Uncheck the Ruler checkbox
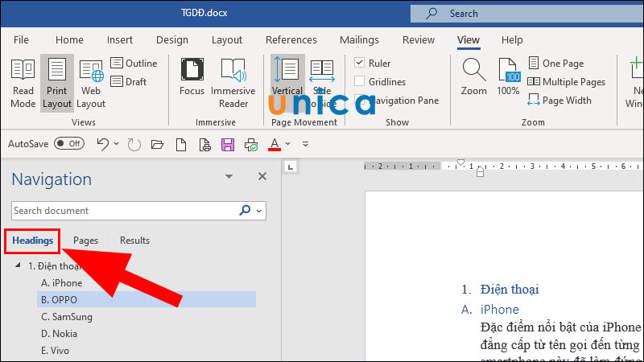Image resolution: width=644 pixels, height=362 pixels. click(360, 63)
